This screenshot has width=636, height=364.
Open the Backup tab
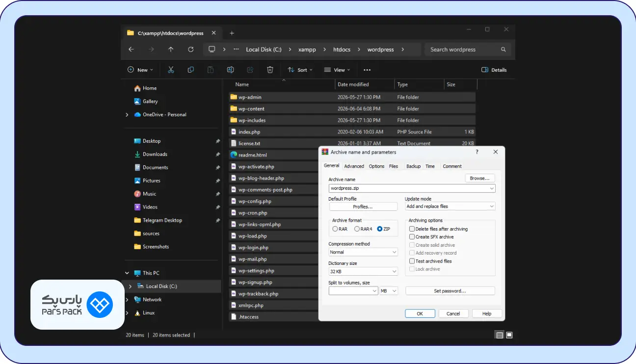(413, 166)
